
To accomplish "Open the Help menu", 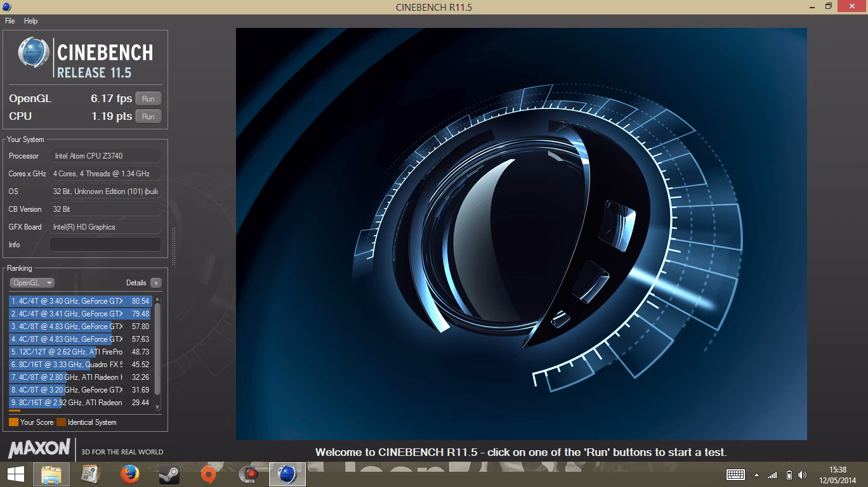I will (x=31, y=21).
